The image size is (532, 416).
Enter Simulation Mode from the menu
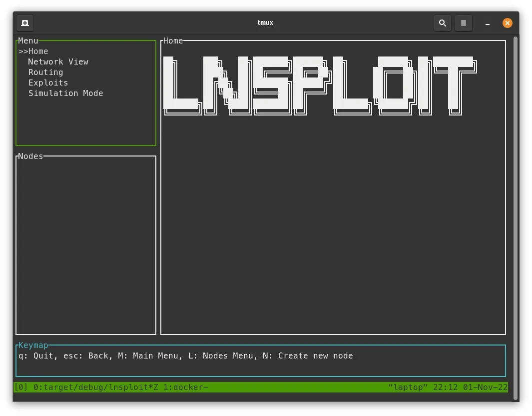point(65,93)
